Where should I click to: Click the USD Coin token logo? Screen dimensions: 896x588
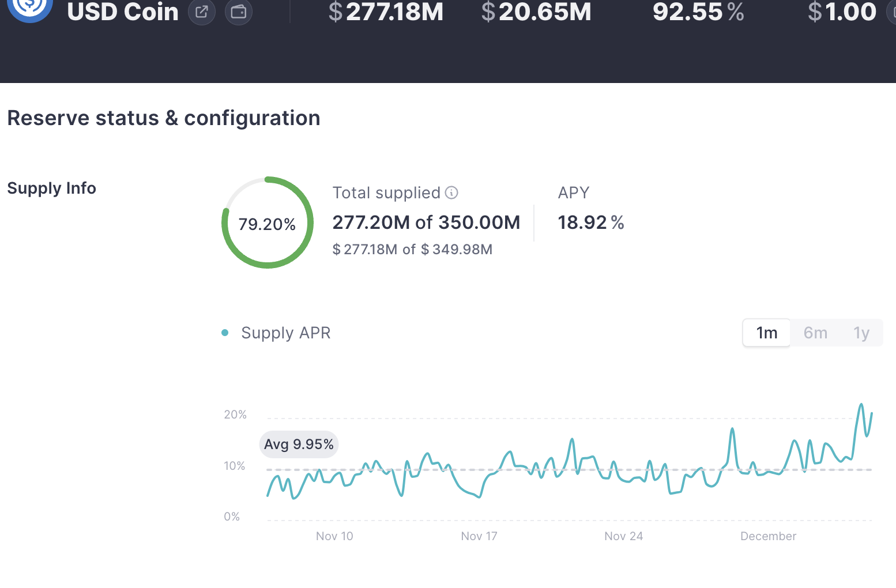[x=30, y=9]
